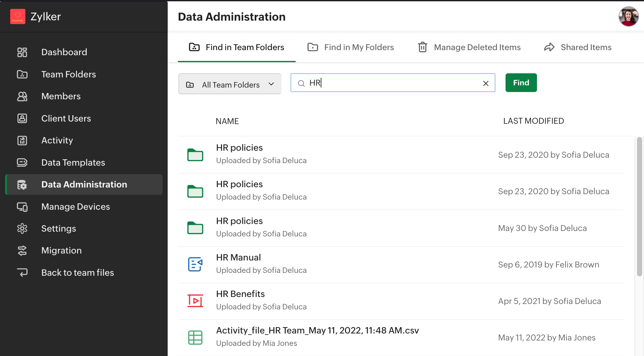
Task: Click the Members people icon
Action: (22, 96)
